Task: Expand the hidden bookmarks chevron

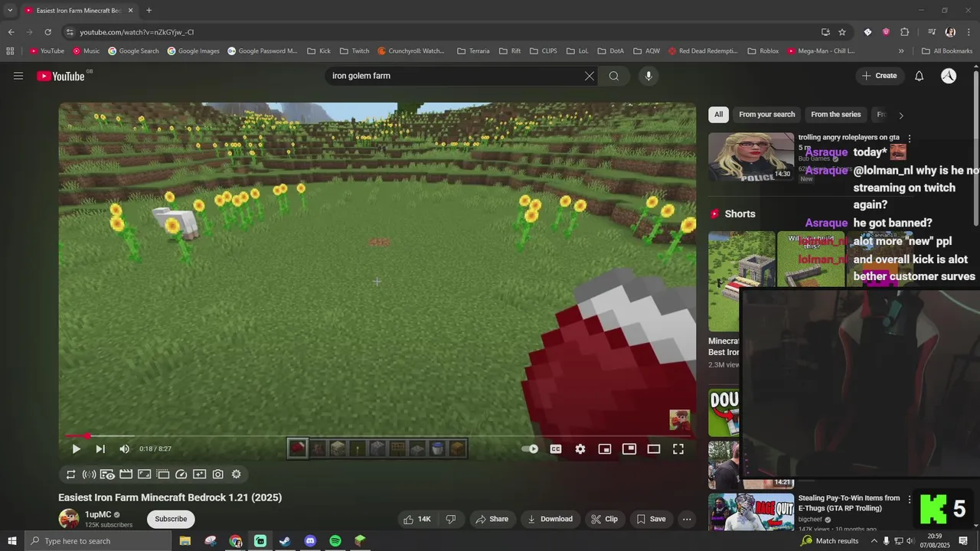Action: click(901, 51)
